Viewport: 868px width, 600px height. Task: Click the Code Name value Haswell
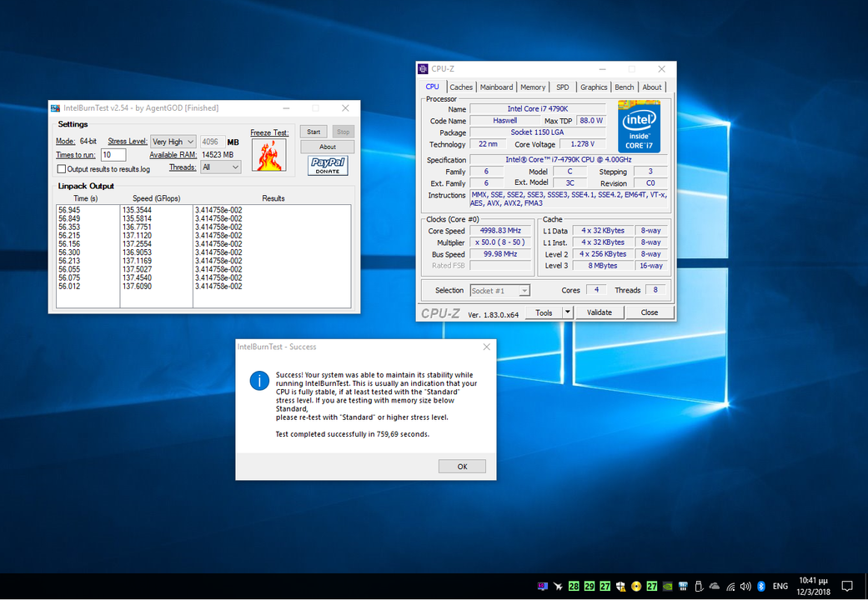tap(504, 121)
